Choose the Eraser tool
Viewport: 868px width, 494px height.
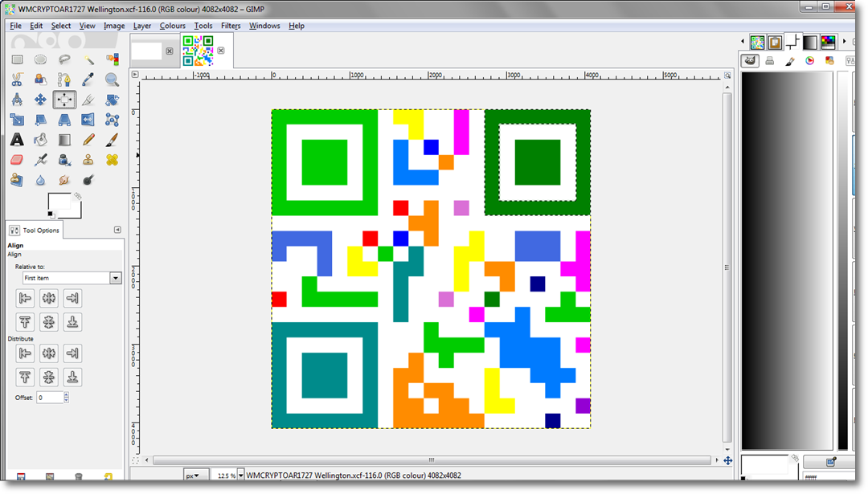(x=17, y=160)
